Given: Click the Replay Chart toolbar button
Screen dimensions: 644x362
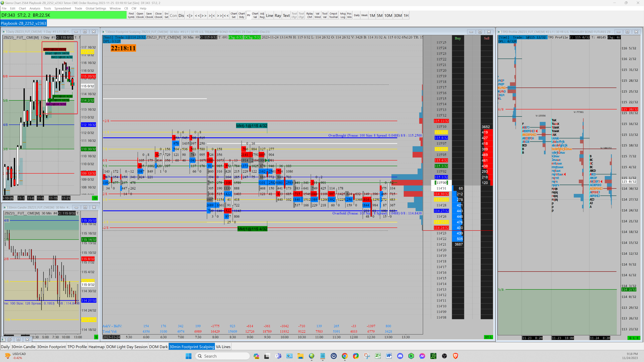Looking at the screenshot, I should (x=309, y=15).
